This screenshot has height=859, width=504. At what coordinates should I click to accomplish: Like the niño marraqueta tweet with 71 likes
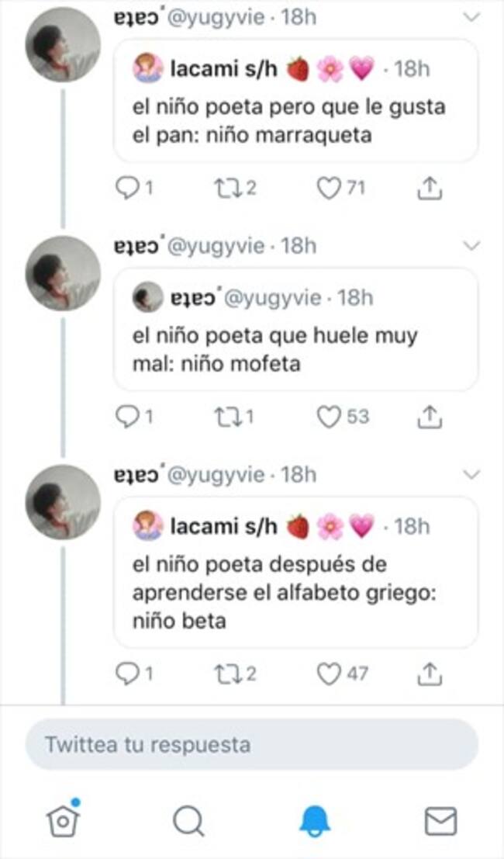click(330, 188)
